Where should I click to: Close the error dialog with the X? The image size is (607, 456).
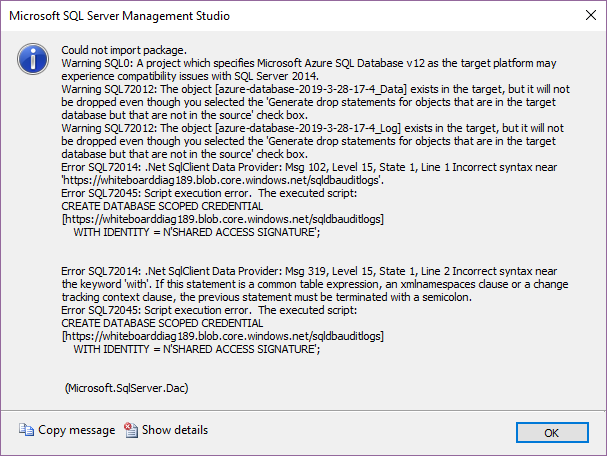(586, 15)
